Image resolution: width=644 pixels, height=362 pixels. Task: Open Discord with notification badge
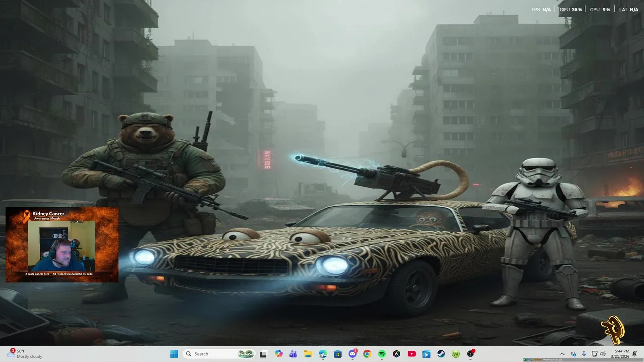(353, 353)
